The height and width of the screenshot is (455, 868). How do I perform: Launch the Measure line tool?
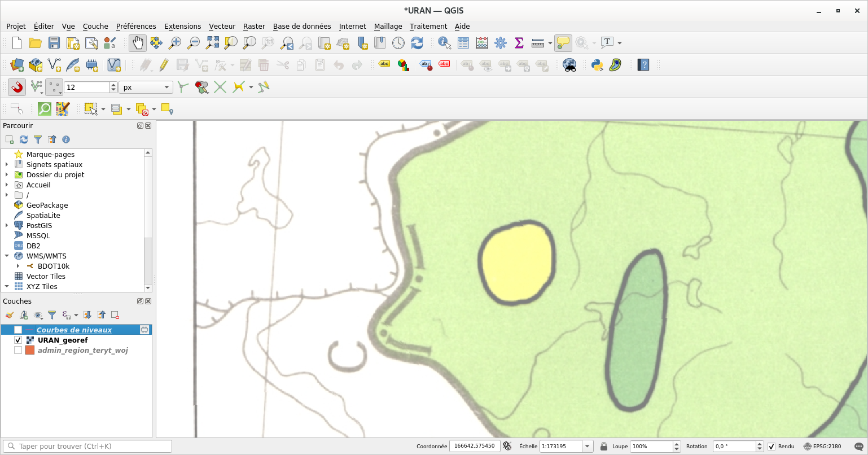[x=536, y=42]
